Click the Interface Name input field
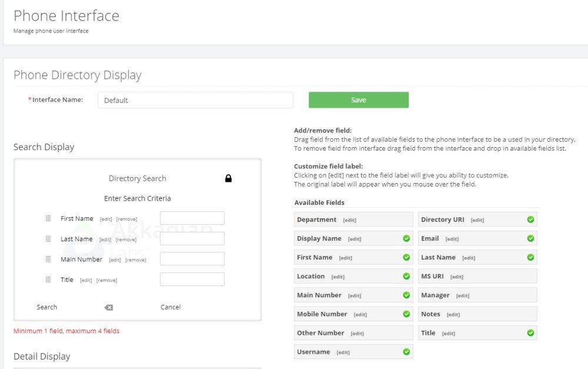 point(195,100)
